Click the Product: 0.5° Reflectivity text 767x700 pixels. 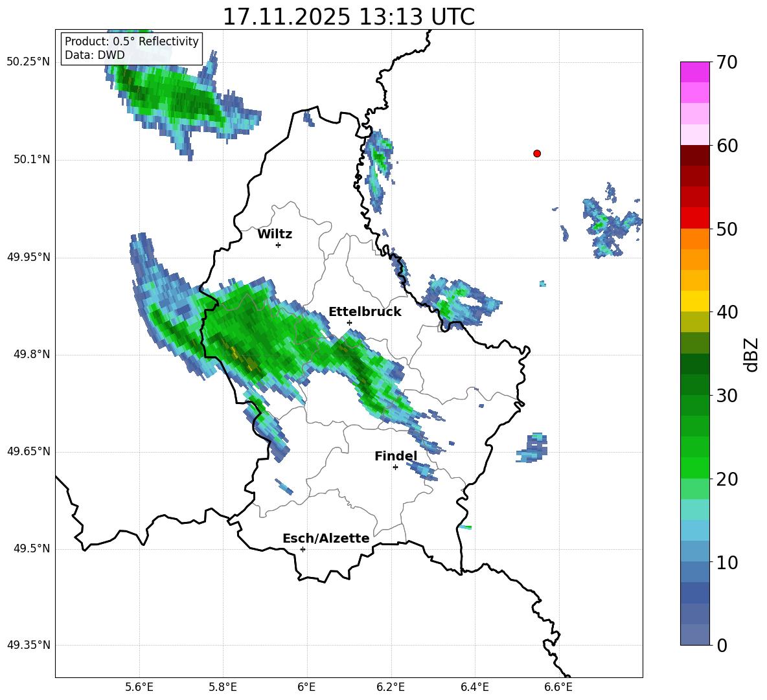(x=132, y=41)
